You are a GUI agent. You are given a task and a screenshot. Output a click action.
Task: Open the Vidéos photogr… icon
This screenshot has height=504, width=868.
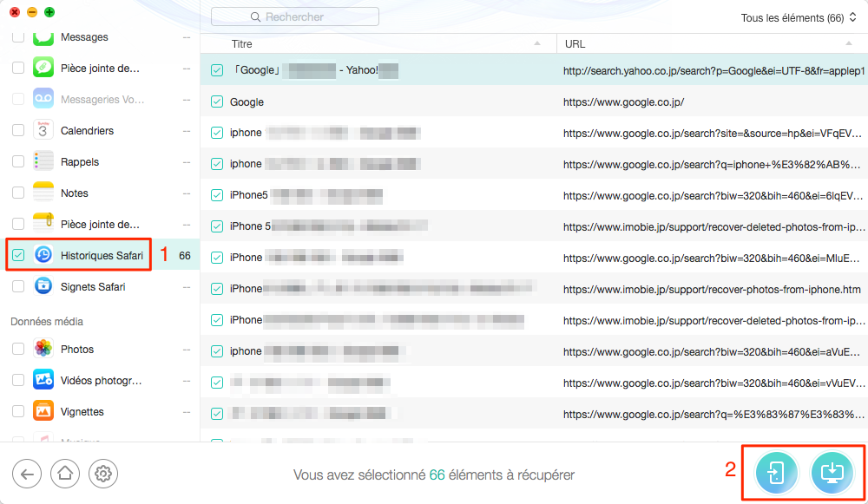pos(43,380)
